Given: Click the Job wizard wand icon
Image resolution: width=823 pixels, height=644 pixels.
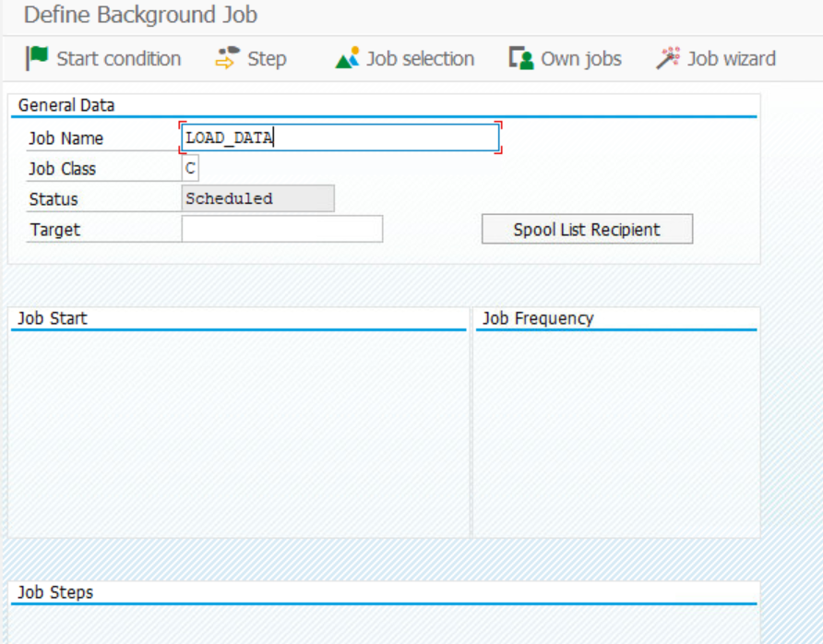Looking at the screenshot, I should (668, 58).
